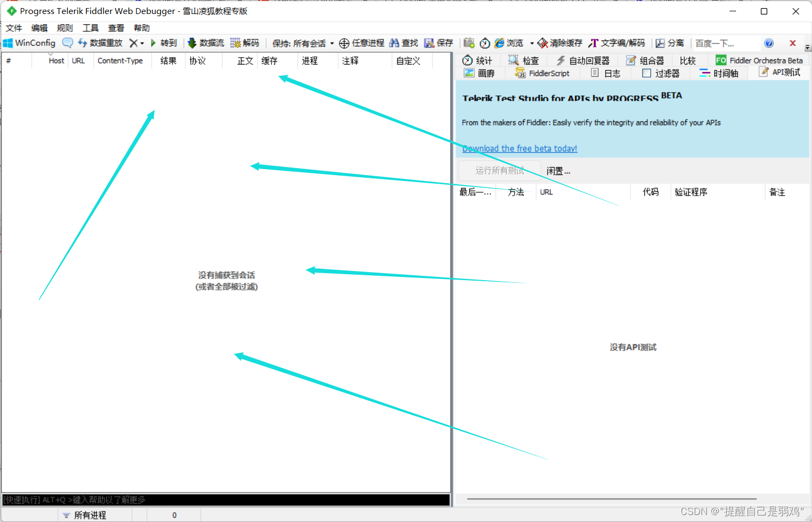Switch to the 组合器 composer tab
Screen dimensions: 812x522
(645, 60)
